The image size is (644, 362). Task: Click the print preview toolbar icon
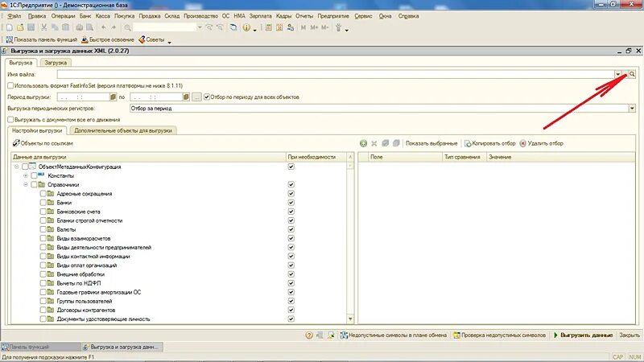tap(89, 27)
